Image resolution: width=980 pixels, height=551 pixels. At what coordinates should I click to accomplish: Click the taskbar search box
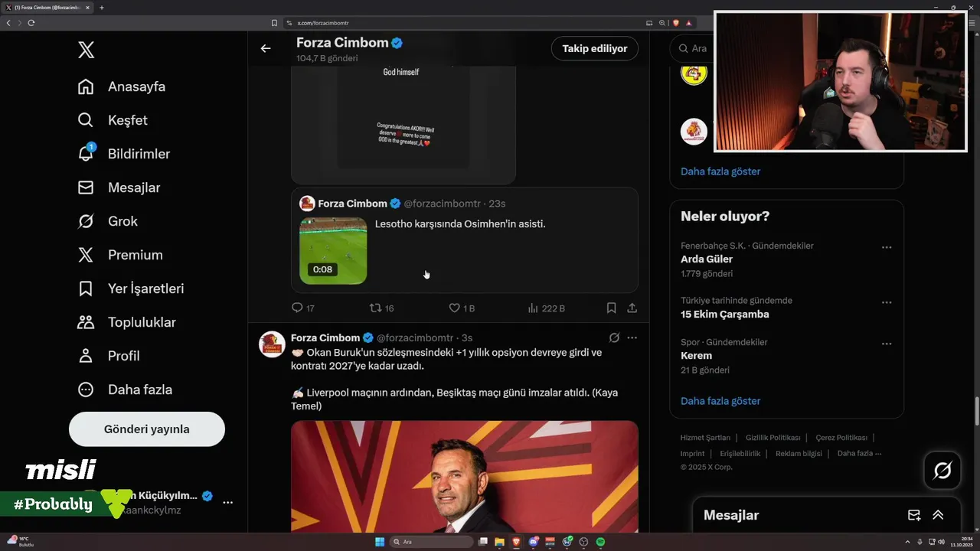432,542
